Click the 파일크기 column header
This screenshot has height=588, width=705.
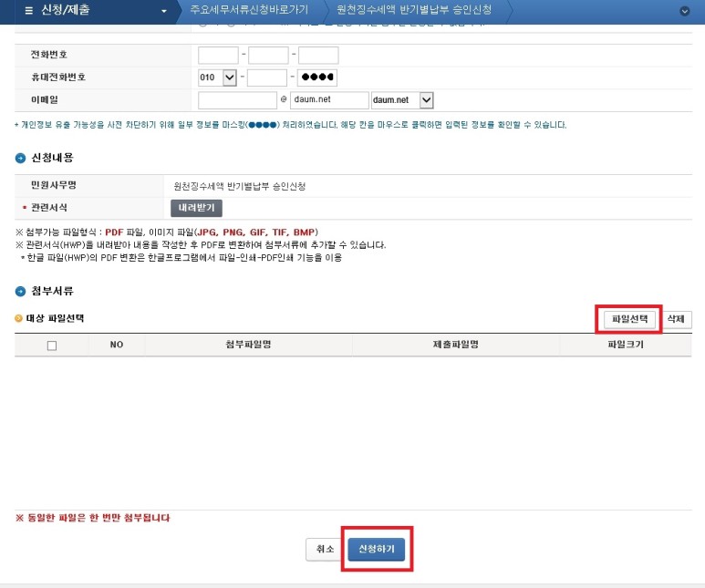(626, 345)
